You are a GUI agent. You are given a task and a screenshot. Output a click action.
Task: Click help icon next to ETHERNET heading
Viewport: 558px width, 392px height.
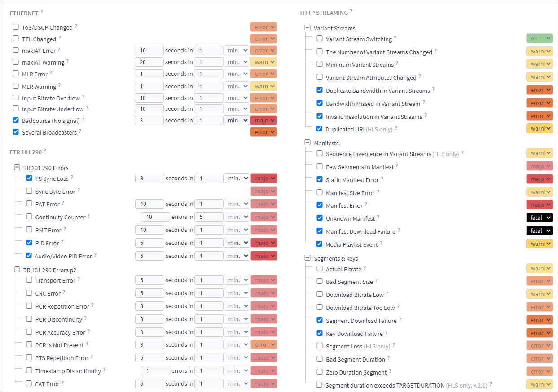[x=42, y=12]
